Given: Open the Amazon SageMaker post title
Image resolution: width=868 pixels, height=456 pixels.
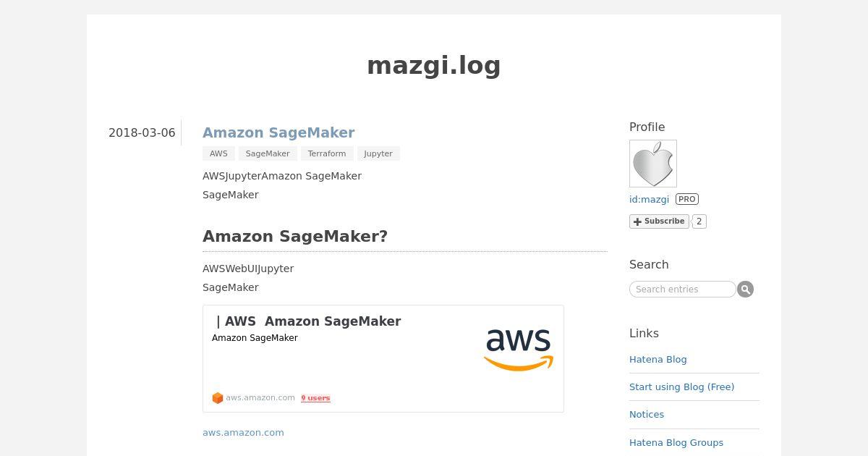Looking at the screenshot, I should [278, 132].
